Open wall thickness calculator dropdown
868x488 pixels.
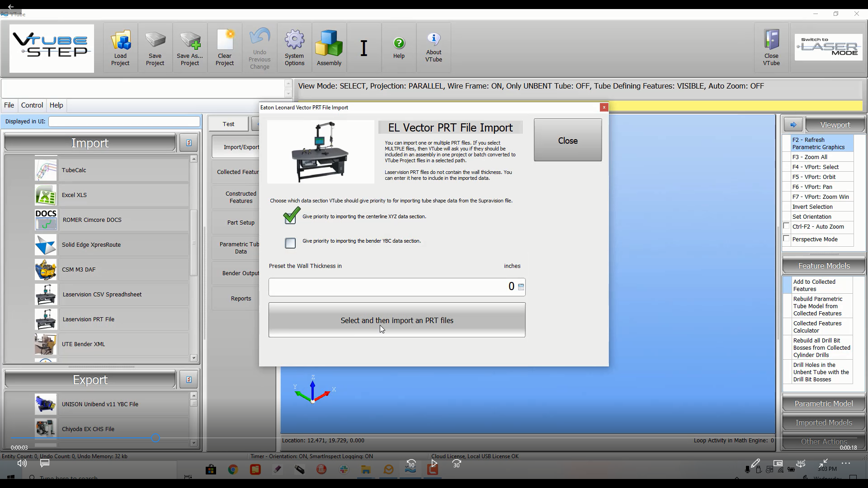pyautogui.click(x=521, y=287)
